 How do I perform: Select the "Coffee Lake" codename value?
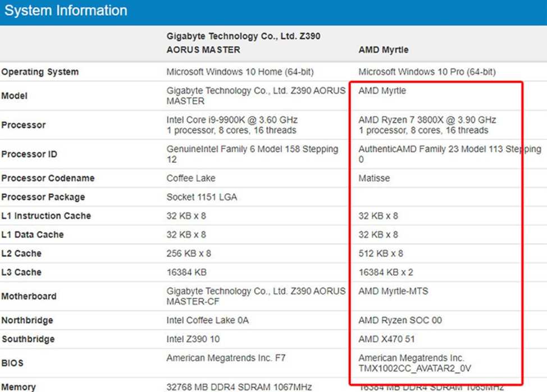pyautogui.click(x=191, y=178)
